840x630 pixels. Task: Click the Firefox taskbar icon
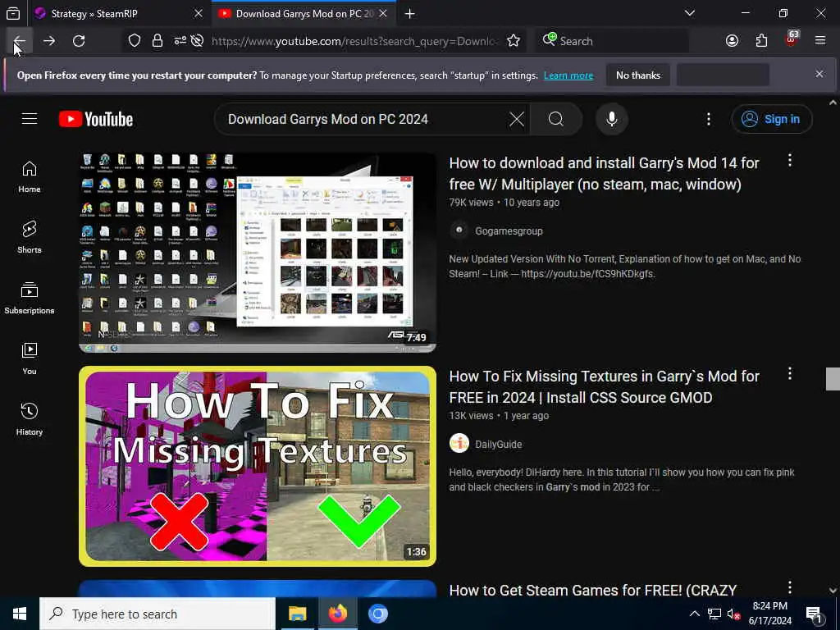337,614
